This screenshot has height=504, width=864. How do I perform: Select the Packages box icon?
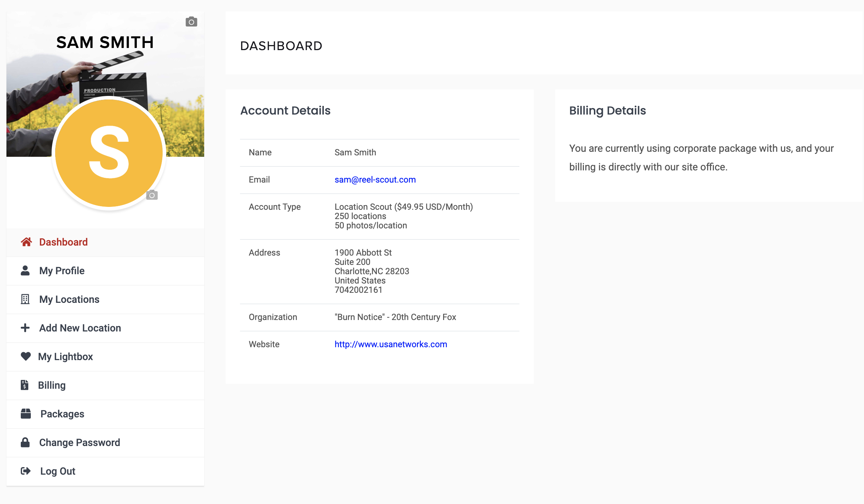pos(25,414)
